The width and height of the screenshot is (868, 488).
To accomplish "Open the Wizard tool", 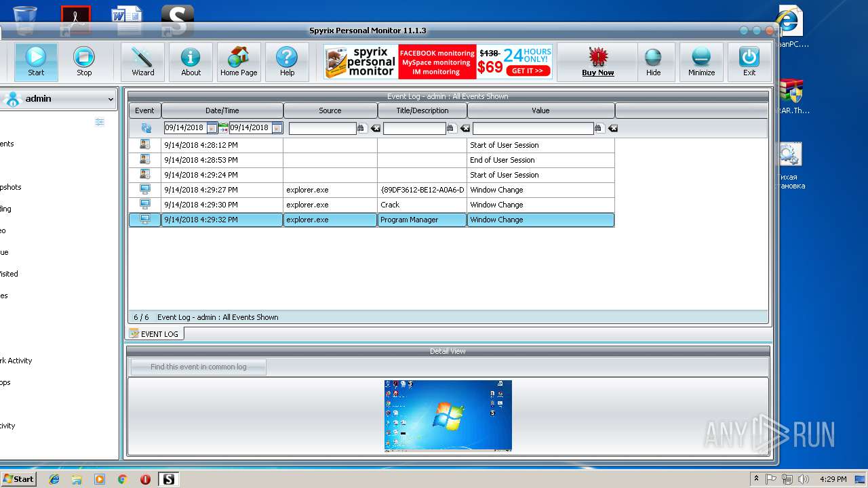I will pyautogui.click(x=142, y=62).
